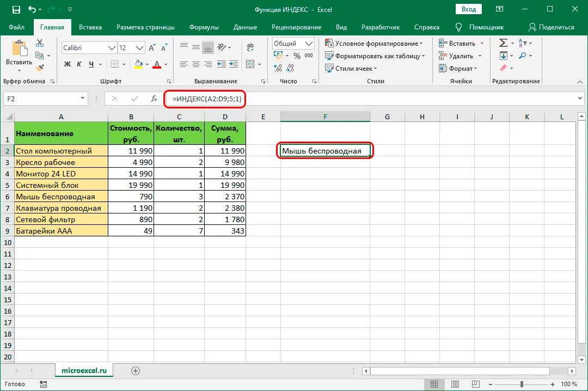Image resolution: width=588 pixels, height=391 pixels.
Task: Click the Clear eraser icon
Action: (x=503, y=68)
